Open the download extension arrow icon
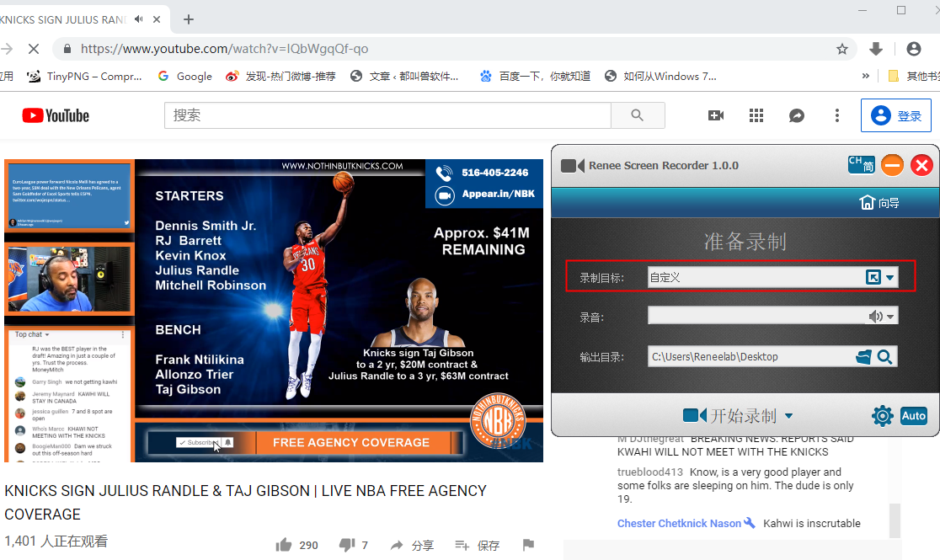Viewport: 940px width, 560px height. (876, 49)
